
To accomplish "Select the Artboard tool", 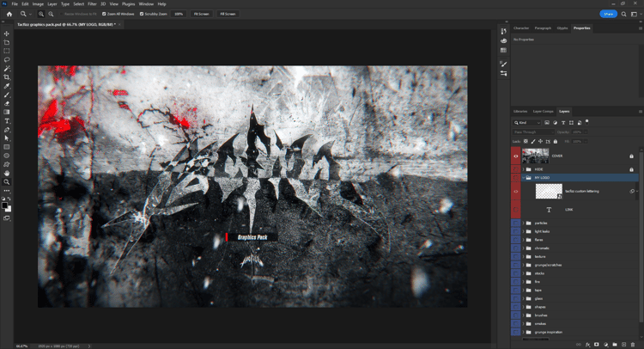I will click(x=7, y=42).
